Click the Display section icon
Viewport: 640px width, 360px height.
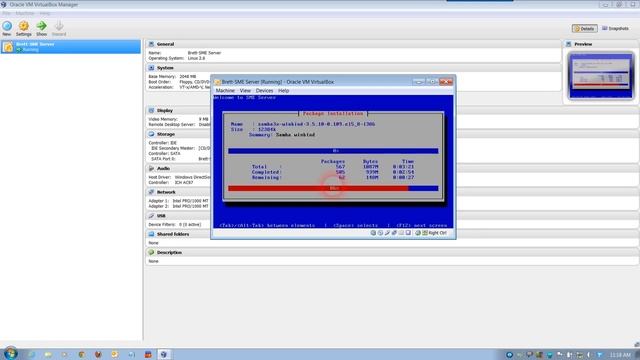151,111
